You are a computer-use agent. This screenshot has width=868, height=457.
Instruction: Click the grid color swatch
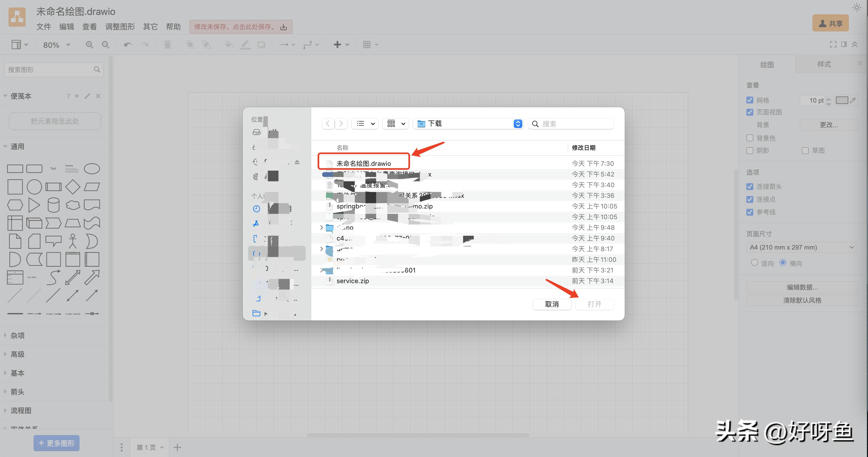tap(842, 100)
